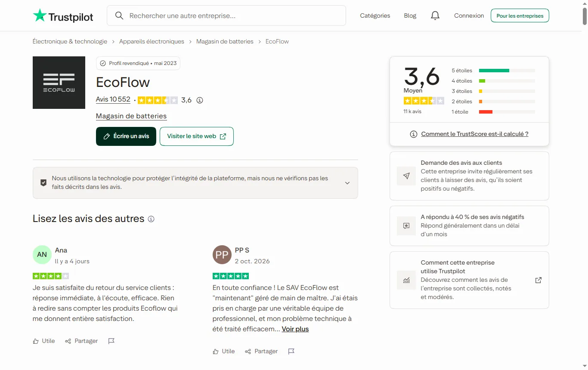This screenshot has width=588, height=370.
Task: Click the Avis 10 552 link
Action: (113, 99)
